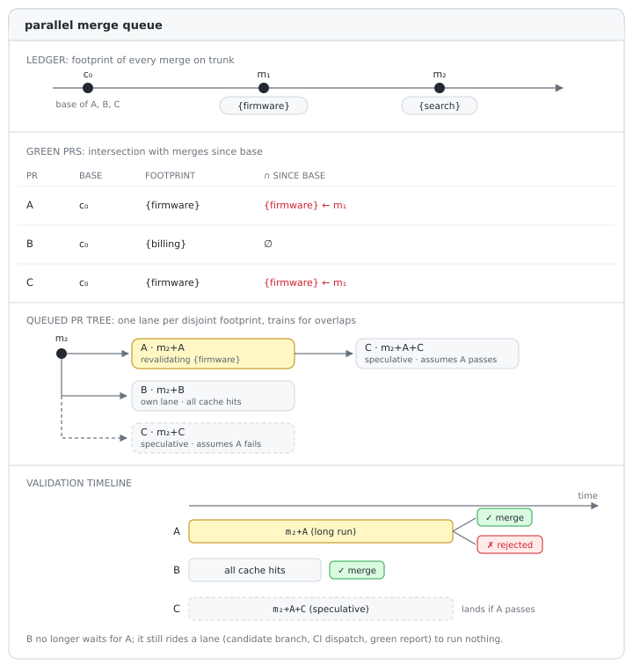Viewport: 633px width, 672px height.
Task: Click the red {firmware} ← m₁ for PR C
Action: pos(305,282)
